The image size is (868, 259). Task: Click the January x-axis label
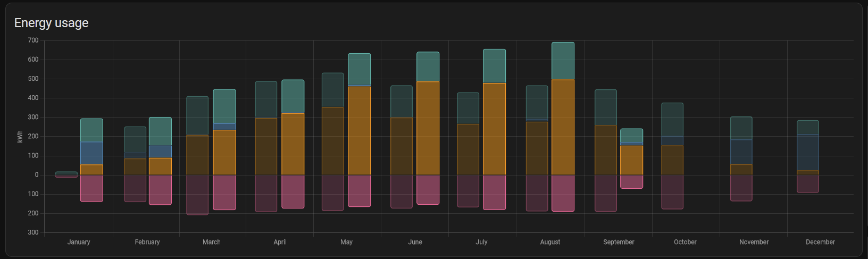tap(79, 242)
